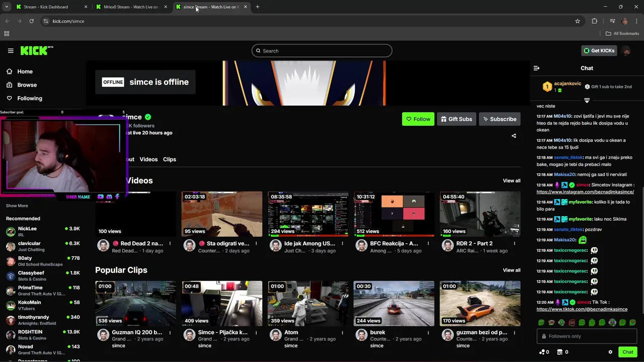Follow the simce channel
The width and height of the screenshot is (644, 362).
click(418, 119)
